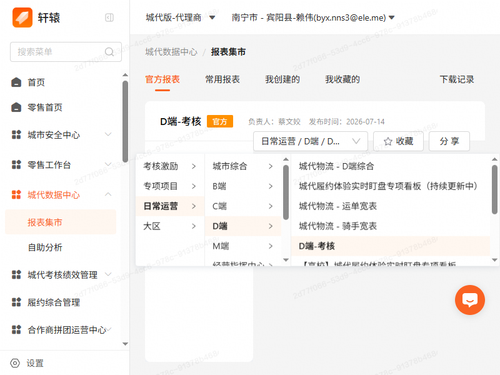Open the 南宁市 account dropdown
The height and width of the screenshot is (375, 500).
pyautogui.click(x=313, y=17)
